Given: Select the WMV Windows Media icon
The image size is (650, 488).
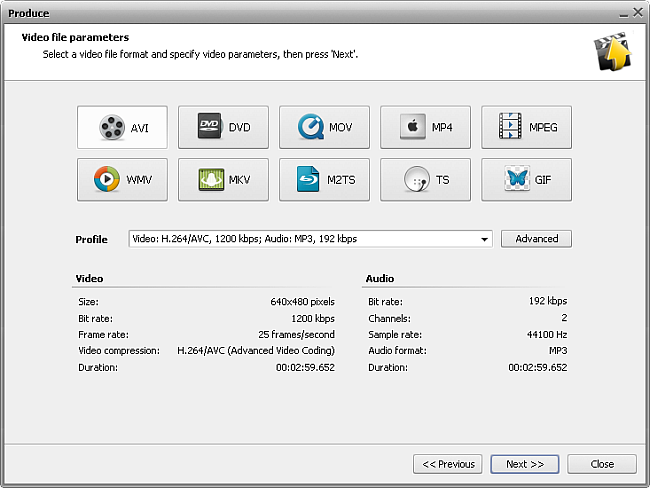Looking at the screenshot, I should pyautogui.click(x=107, y=180).
